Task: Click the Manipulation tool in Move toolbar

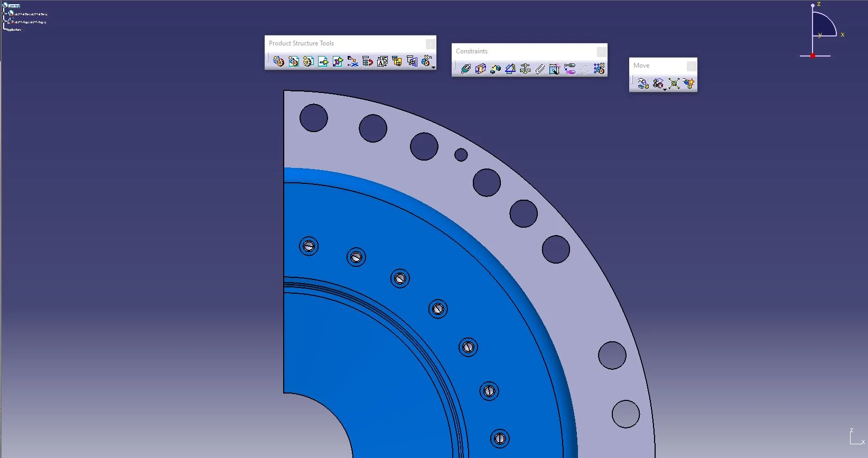Action: coord(643,83)
